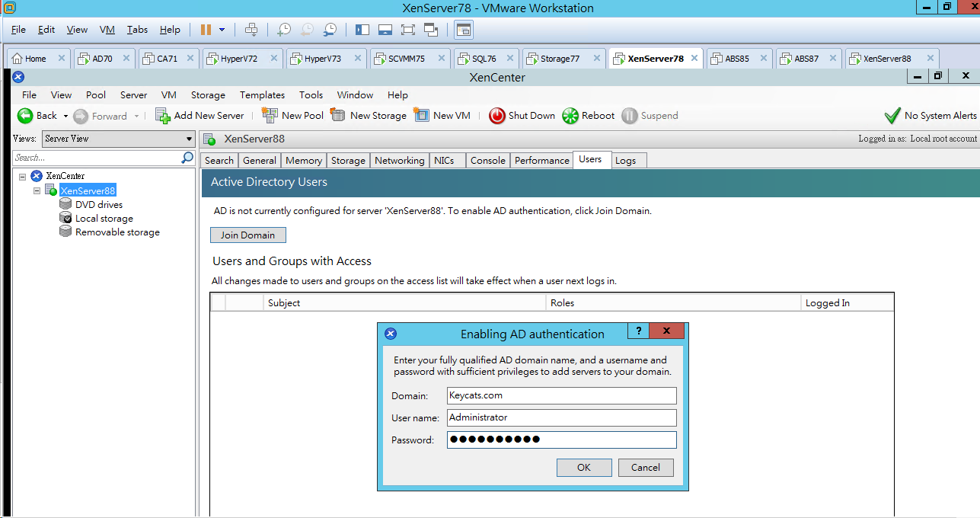980x518 pixels.
Task: Click the Send Ctrl+Alt+Del icon
Action: 251,30
